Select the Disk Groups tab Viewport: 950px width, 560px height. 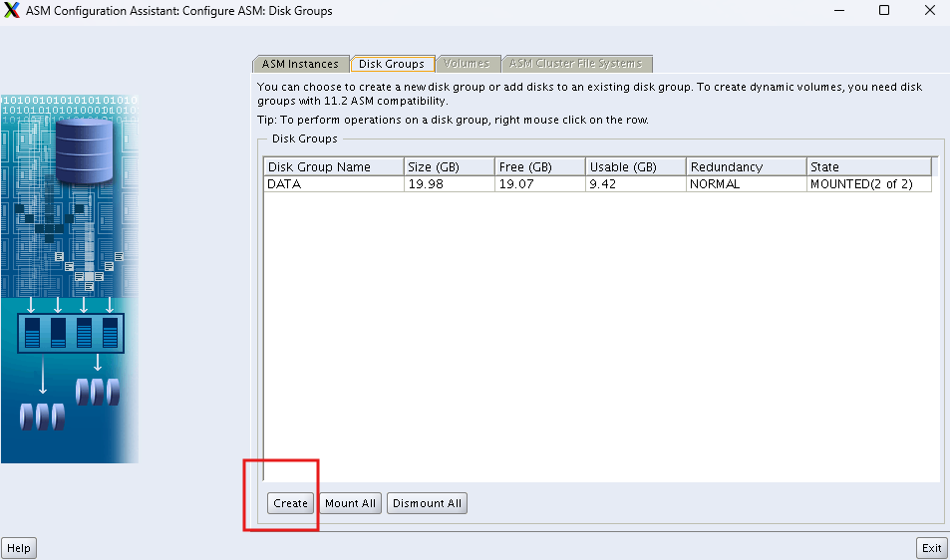click(392, 64)
